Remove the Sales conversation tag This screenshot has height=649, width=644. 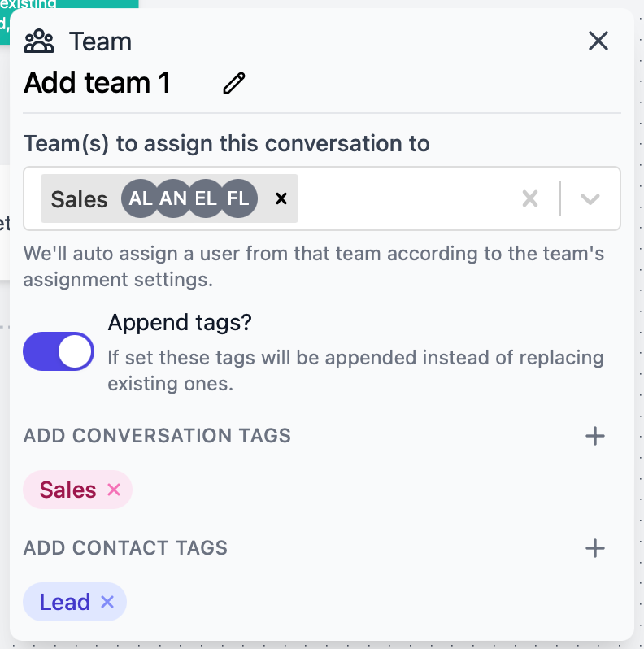point(114,490)
